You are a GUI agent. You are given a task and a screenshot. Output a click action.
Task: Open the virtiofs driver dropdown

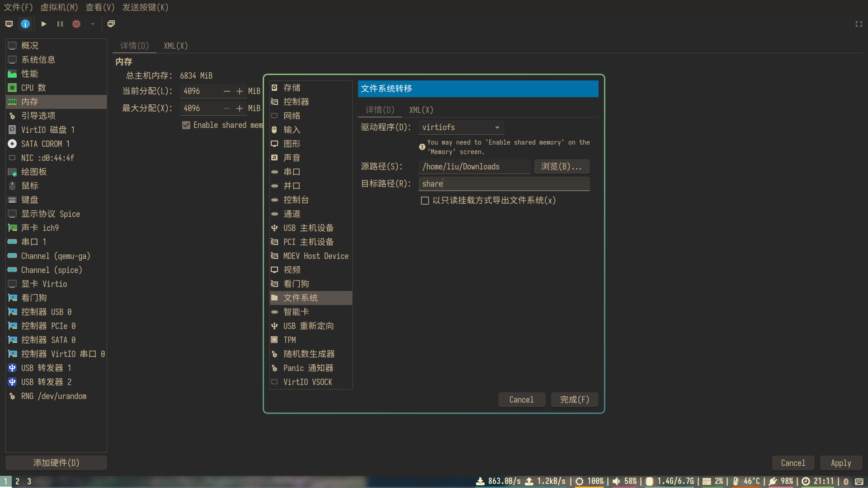coord(461,127)
